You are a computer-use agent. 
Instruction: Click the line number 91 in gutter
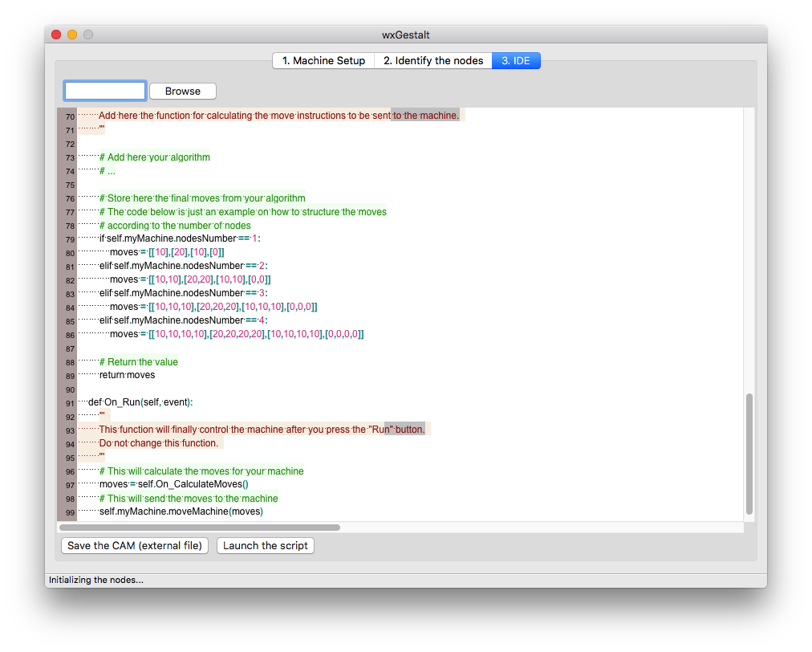[x=70, y=403]
